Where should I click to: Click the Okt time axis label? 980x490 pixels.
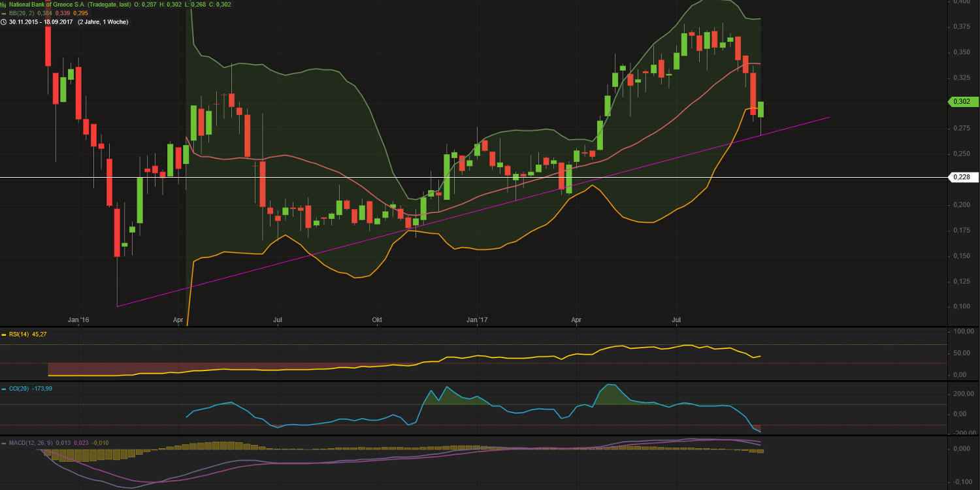pos(377,320)
